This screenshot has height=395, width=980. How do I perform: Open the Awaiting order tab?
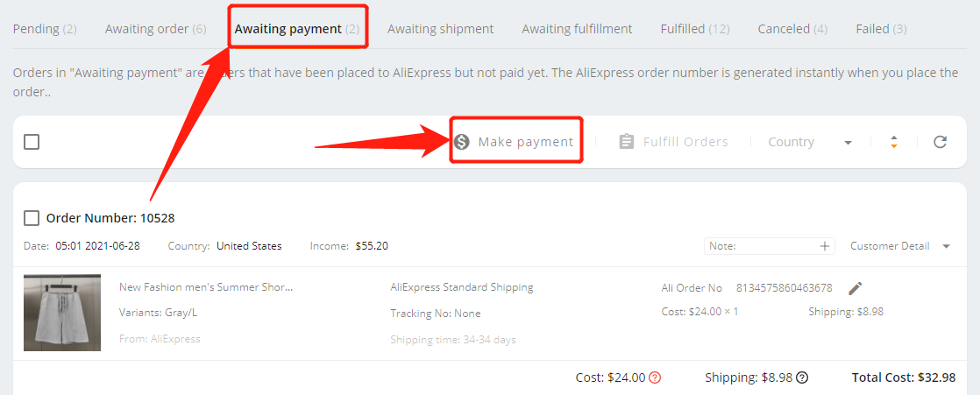[156, 29]
